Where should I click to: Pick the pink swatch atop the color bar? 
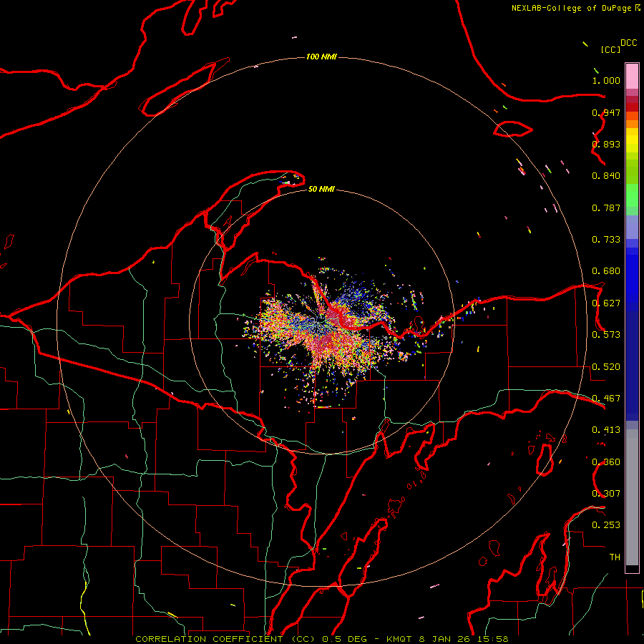632,76
